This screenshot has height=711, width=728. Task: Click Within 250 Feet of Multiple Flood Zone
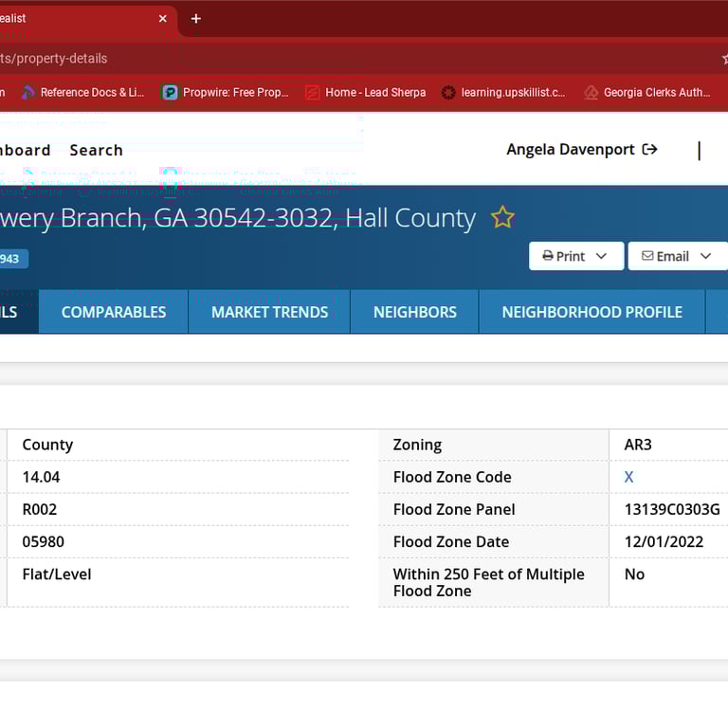[488, 582]
